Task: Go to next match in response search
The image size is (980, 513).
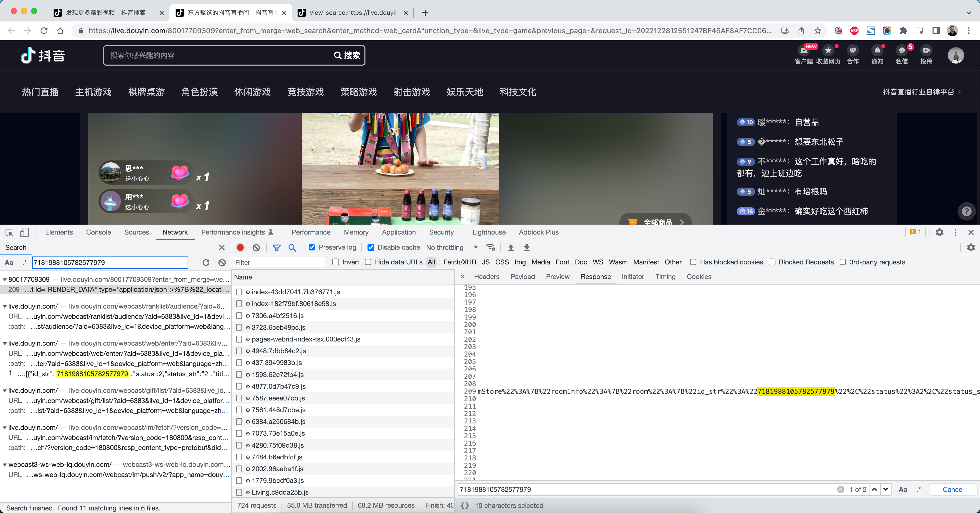Action: point(886,490)
